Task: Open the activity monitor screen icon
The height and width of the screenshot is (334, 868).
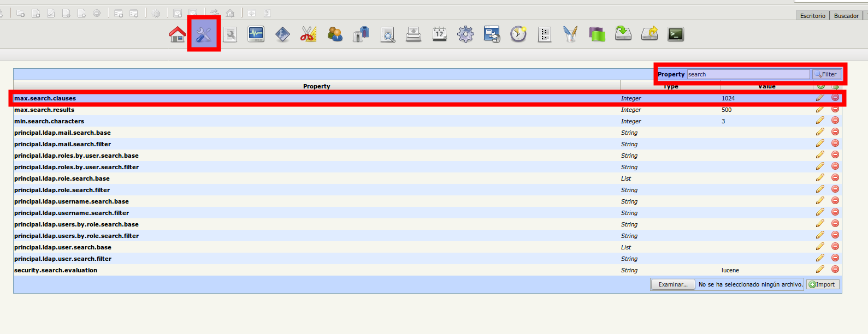Action: [256, 34]
